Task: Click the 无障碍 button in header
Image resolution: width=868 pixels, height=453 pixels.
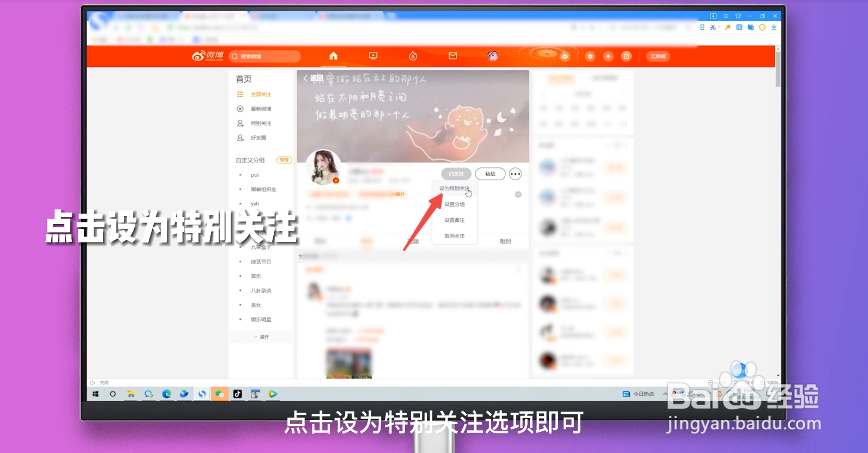Action: coord(658,56)
